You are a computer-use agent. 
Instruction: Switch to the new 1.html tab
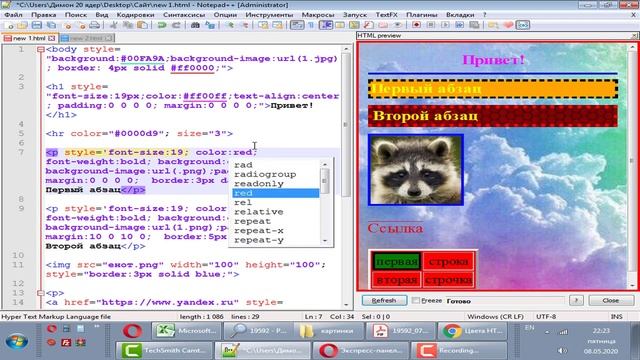29,38
